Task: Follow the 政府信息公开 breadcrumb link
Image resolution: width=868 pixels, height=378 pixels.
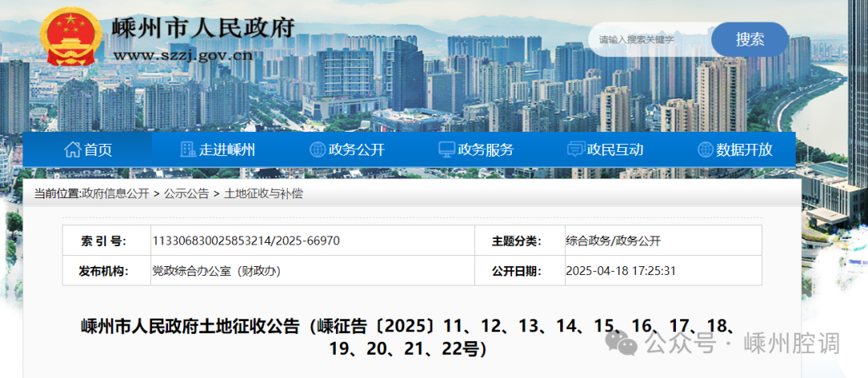Action: click(x=115, y=194)
